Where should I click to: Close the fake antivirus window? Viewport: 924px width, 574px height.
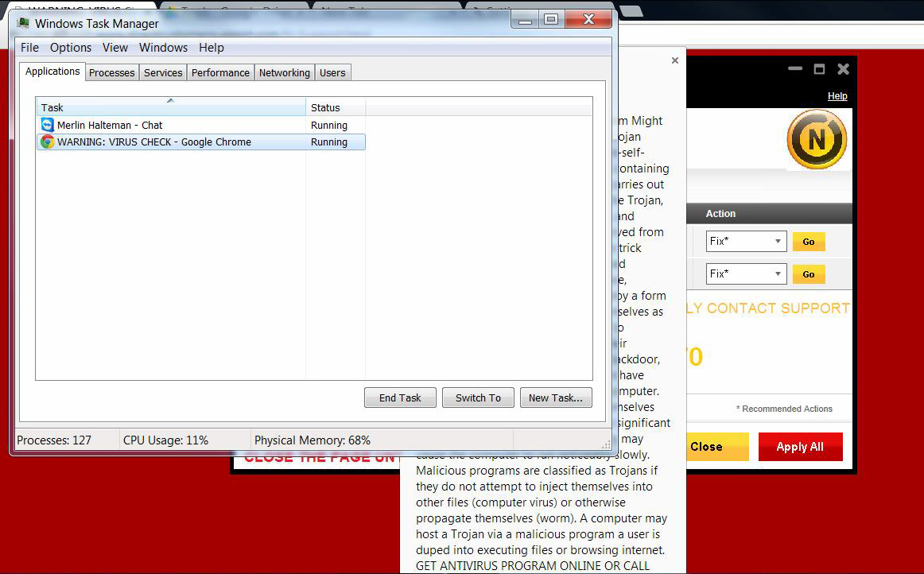[843, 69]
